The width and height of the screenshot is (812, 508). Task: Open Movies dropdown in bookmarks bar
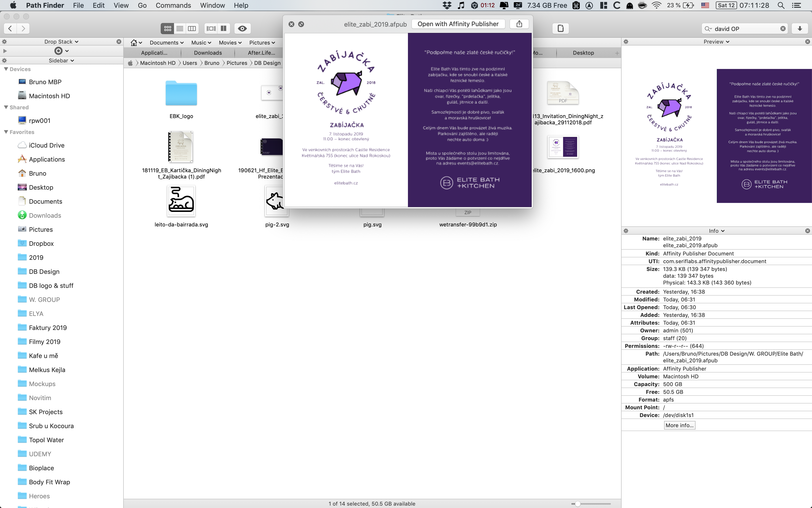[x=230, y=43]
